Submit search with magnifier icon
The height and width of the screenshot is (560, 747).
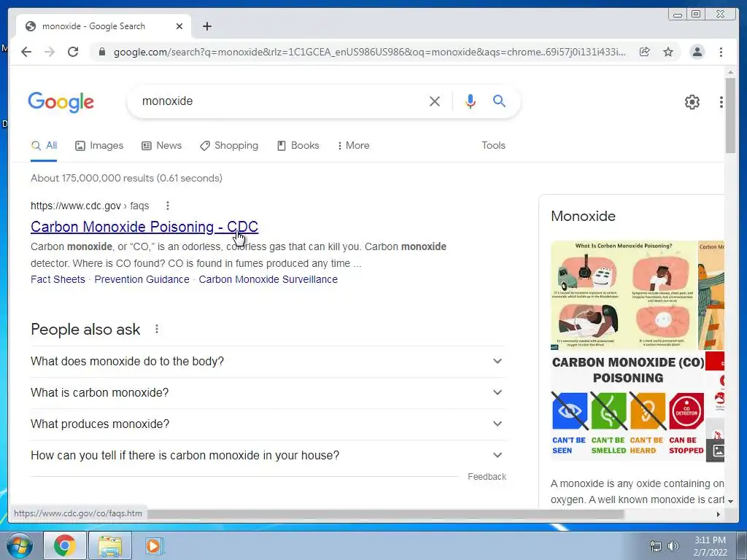point(499,101)
